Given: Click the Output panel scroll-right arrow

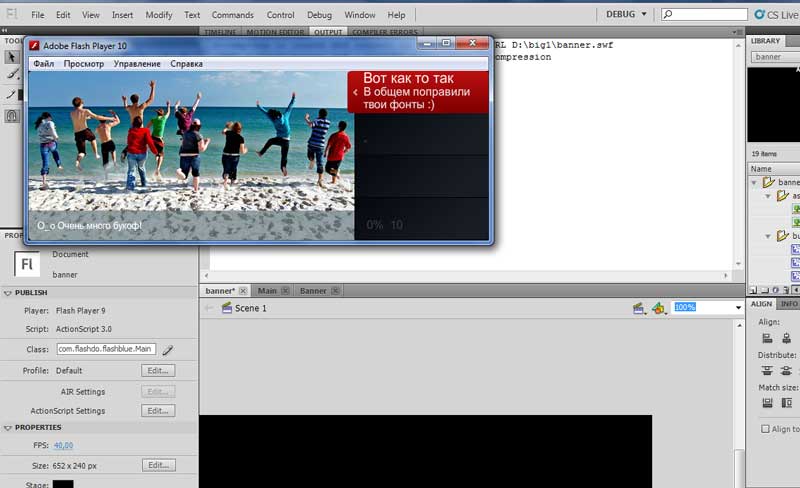Looking at the screenshot, I should point(726,276).
